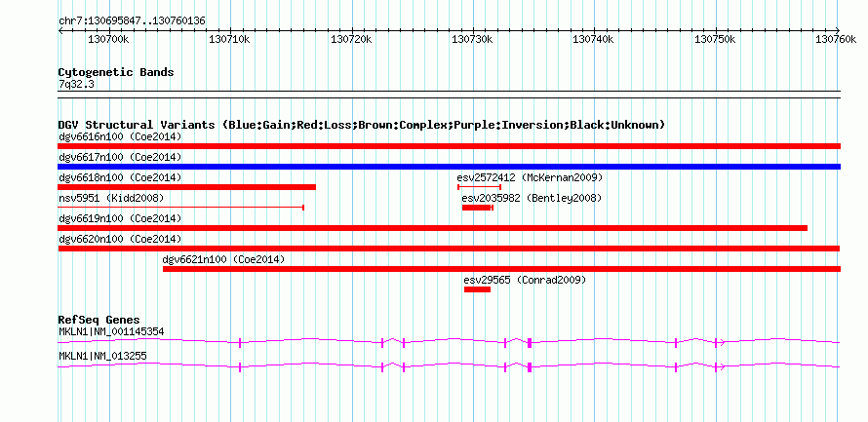Select the dgv6617n100 blue gain bar

click(x=449, y=167)
